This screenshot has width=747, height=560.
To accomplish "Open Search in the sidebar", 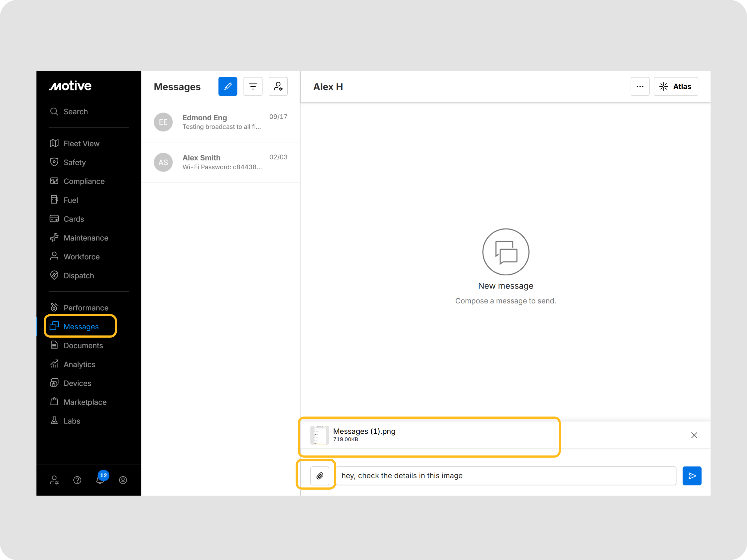I will 69,111.
